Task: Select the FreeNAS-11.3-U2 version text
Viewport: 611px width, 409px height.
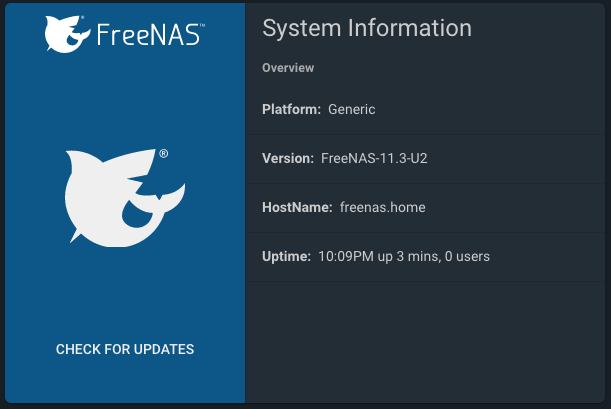Action: 374,159
